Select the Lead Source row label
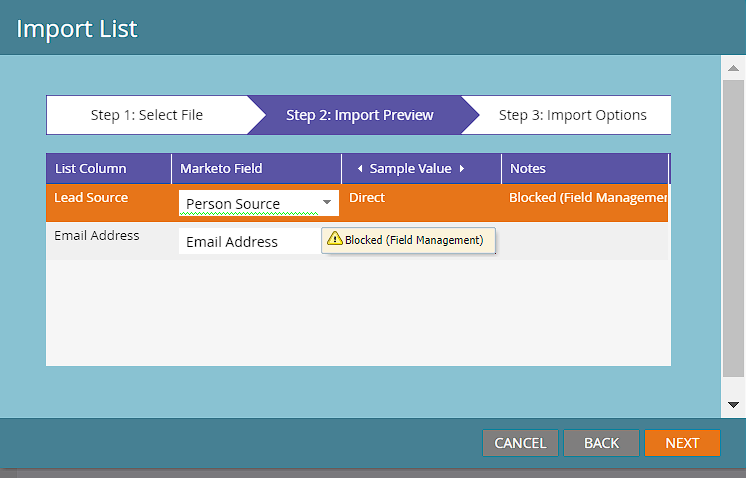The image size is (746, 478). coord(91,197)
